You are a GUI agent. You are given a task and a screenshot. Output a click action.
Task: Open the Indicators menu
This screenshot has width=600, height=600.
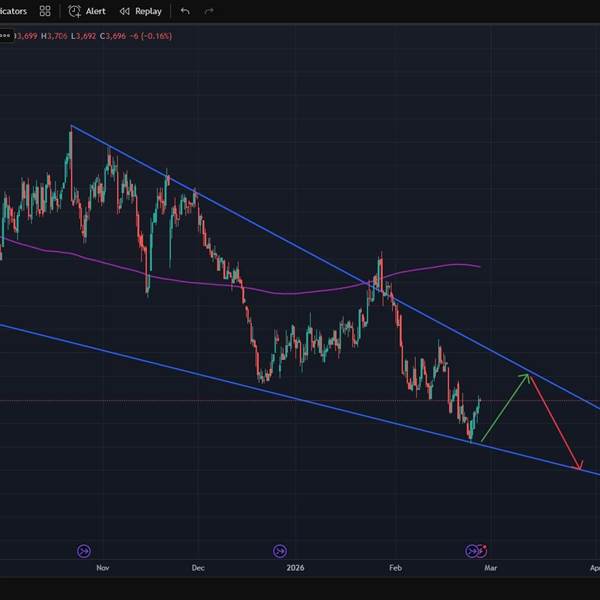point(12,11)
